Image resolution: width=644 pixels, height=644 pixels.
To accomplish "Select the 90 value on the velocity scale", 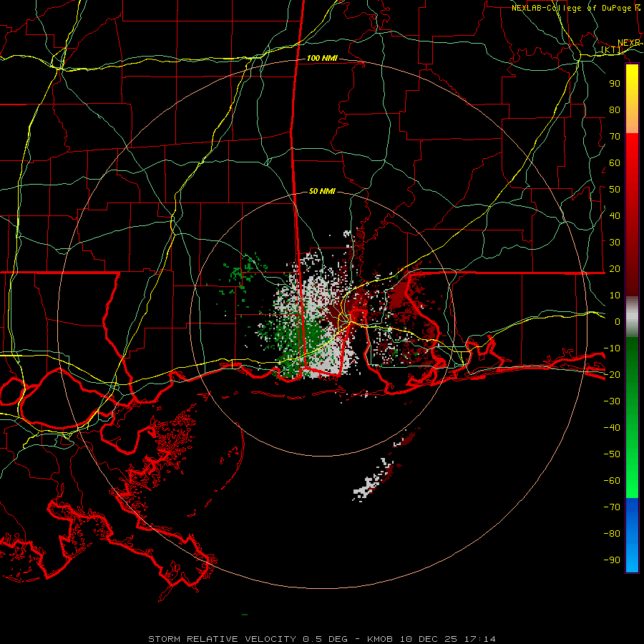I will [615, 84].
